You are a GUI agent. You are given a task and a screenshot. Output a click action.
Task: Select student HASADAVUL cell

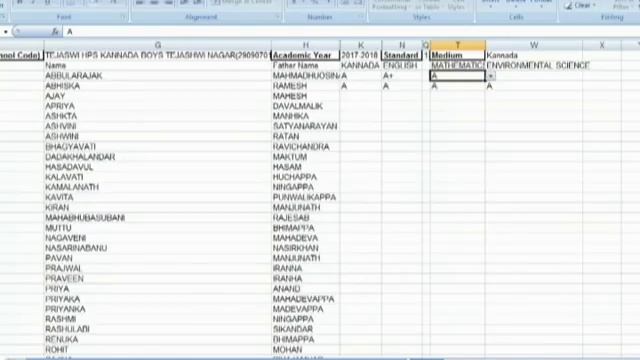coord(158,167)
